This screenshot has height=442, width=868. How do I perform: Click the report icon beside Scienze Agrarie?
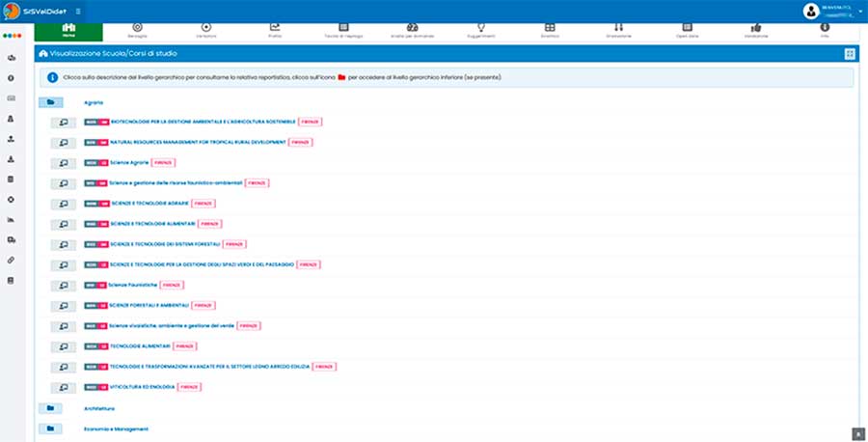tap(64, 162)
